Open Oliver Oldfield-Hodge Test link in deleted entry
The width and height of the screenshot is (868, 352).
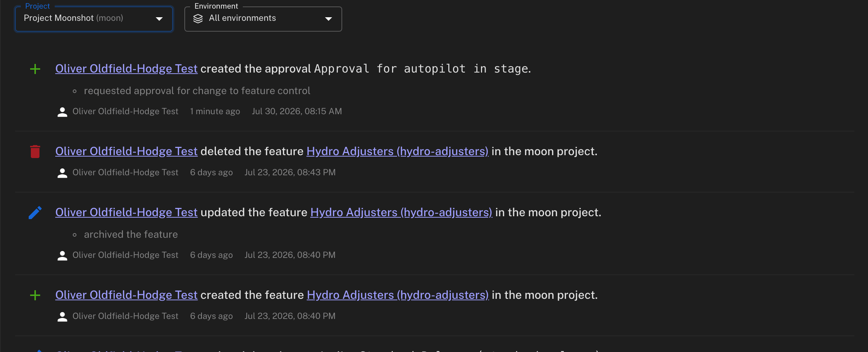click(126, 151)
